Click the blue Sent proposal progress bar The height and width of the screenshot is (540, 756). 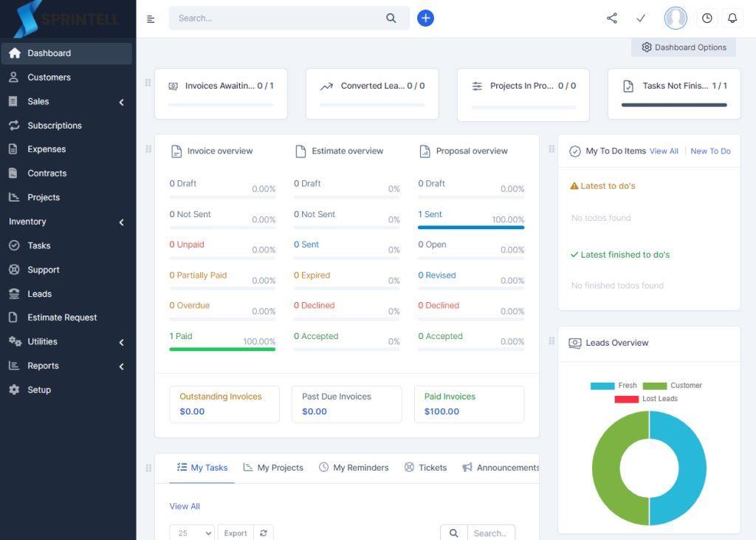pos(471,228)
